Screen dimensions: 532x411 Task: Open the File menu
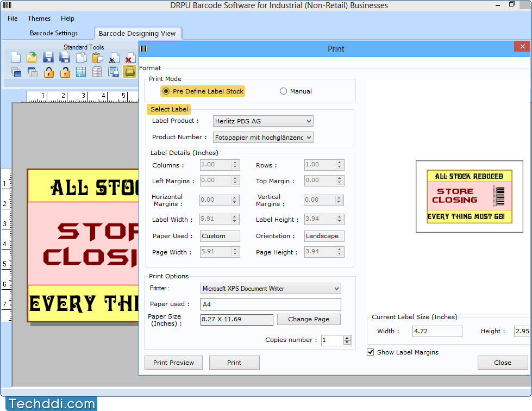(x=12, y=18)
